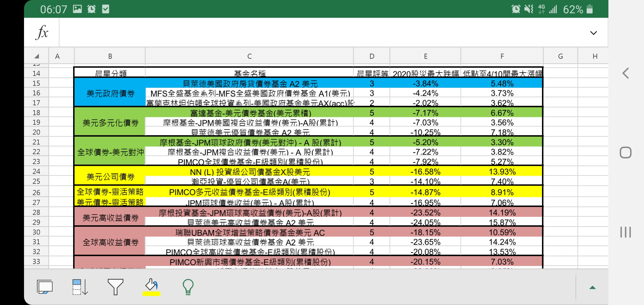This screenshot has height=305, width=644.
Task: Select row 24 header
Action: point(36,171)
